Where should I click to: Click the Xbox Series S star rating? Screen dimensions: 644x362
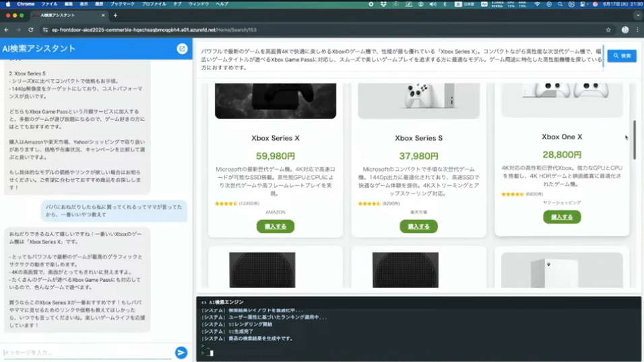click(x=369, y=204)
